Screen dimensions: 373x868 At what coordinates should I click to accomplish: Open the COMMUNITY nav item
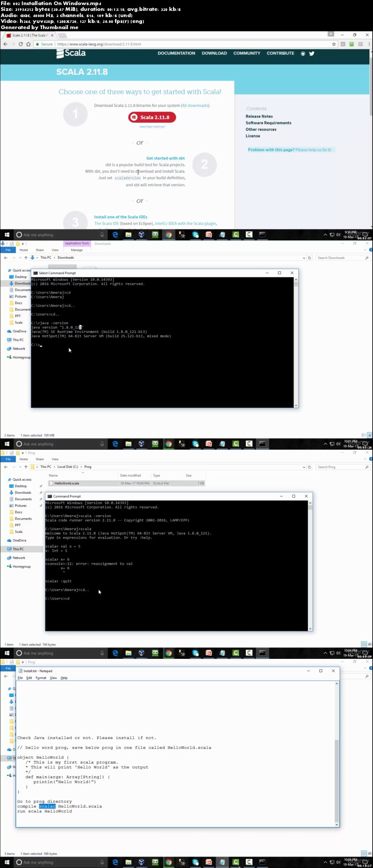click(x=247, y=53)
